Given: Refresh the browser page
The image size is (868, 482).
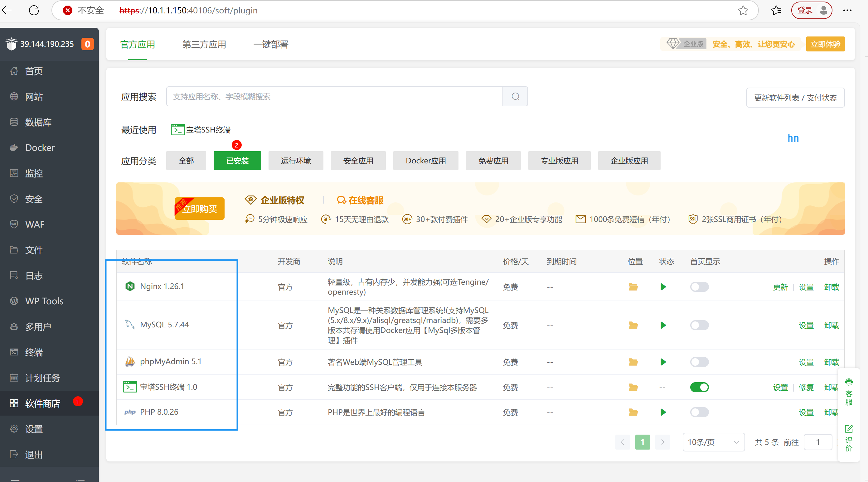Looking at the screenshot, I should click(34, 10).
